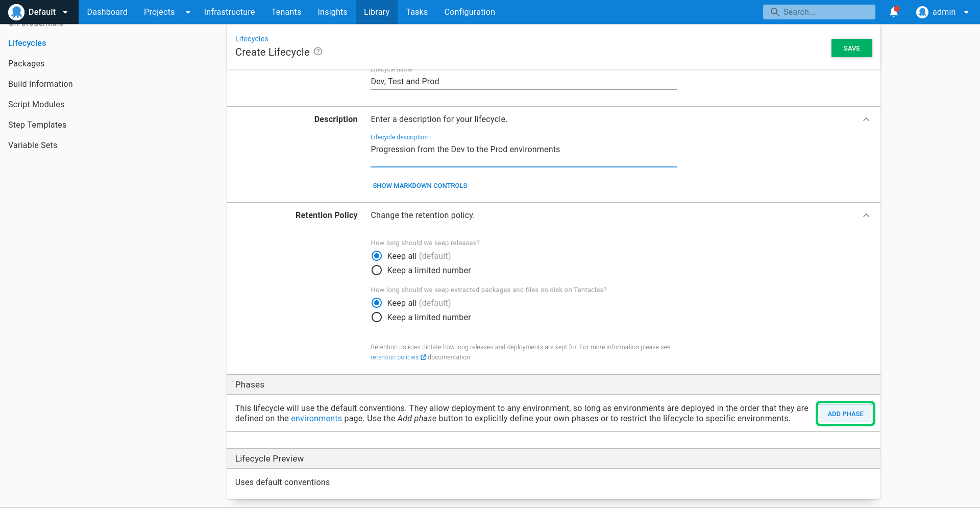Viewport: 980px width, 508px height.
Task: Select Keep all for releases
Action: point(377,256)
